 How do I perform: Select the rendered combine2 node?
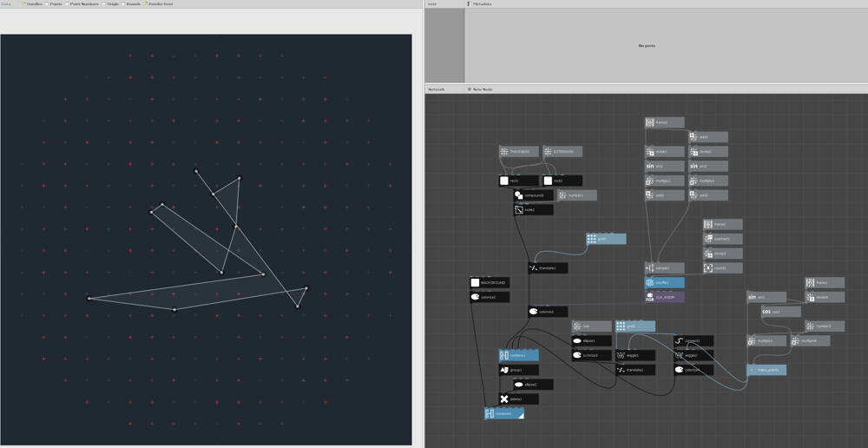click(503, 413)
